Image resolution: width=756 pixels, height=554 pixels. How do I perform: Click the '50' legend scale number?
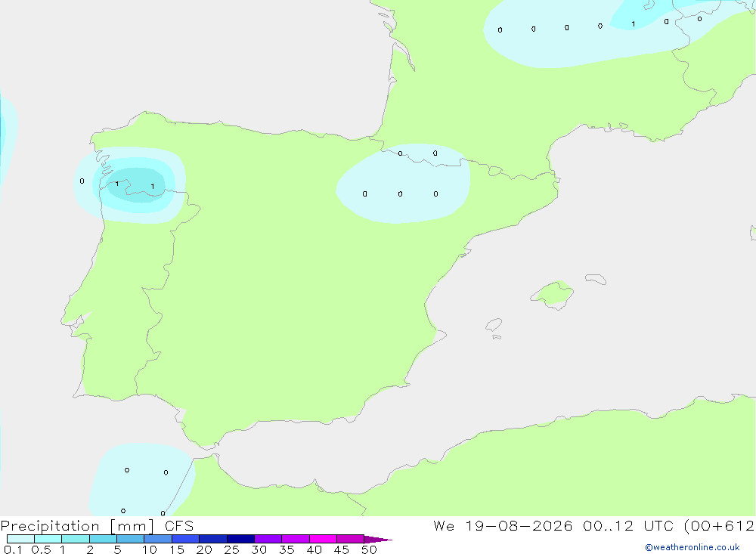coord(369,549)
